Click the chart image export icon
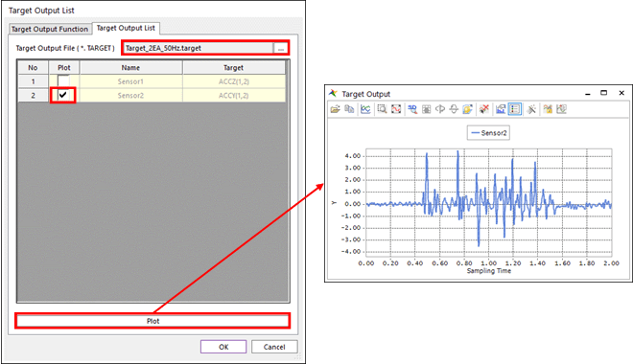 pyautogui.click(x=501, y=109)
